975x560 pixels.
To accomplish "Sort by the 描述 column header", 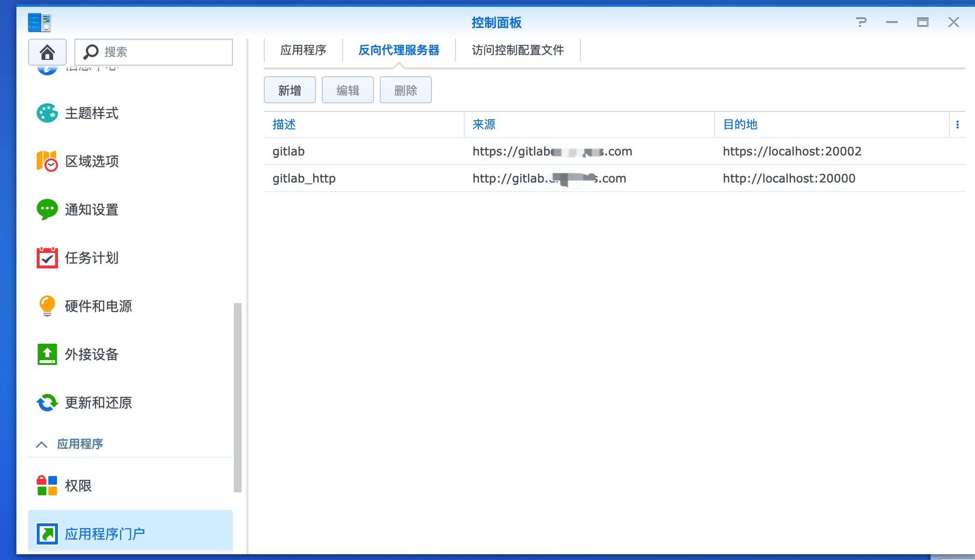I will click(x=364, y=125).
